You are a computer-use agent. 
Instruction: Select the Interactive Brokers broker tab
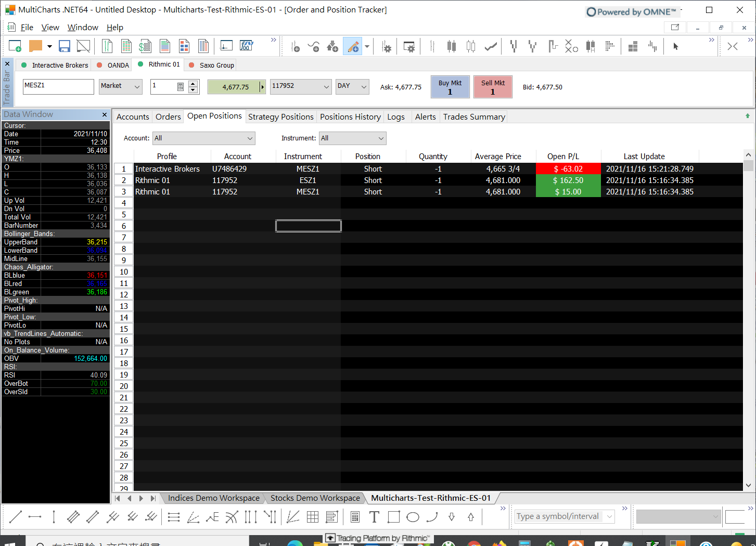[55, 66]
